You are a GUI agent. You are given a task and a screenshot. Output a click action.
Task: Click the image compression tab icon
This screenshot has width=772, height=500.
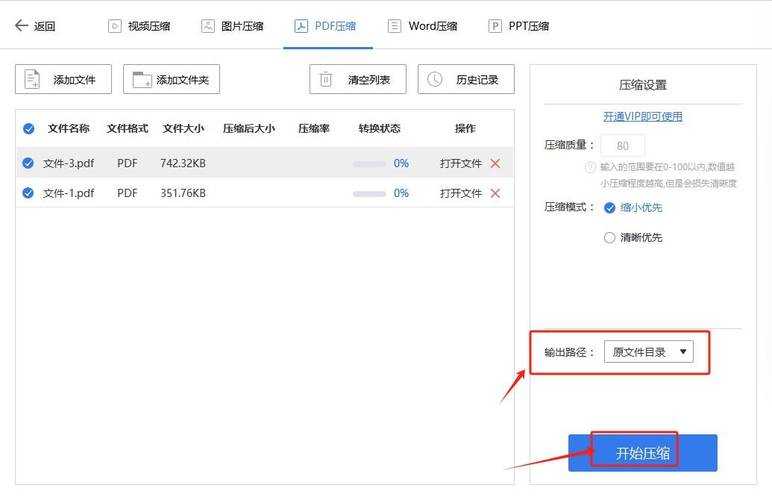click(208, 26)
